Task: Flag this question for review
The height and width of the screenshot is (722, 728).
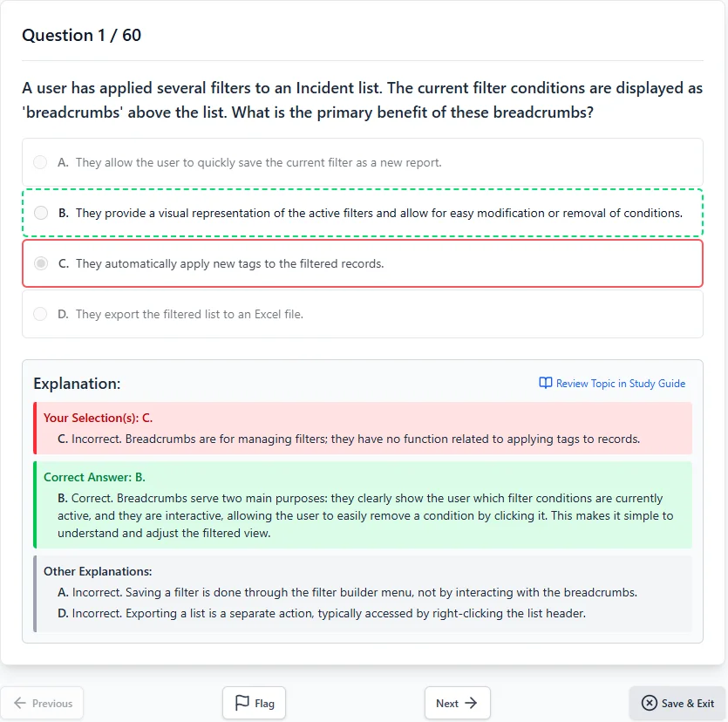Action: point(254,703)
